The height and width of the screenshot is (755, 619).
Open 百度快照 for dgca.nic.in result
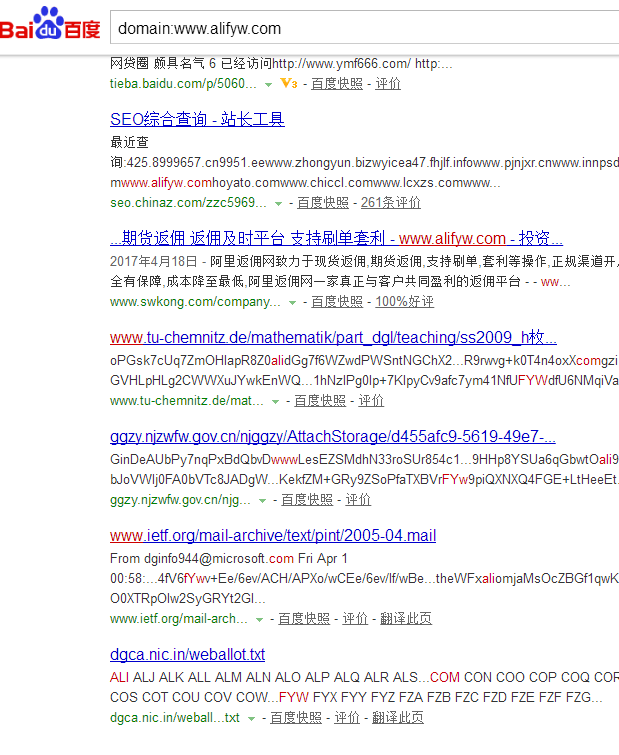click(x=296, y=718)
